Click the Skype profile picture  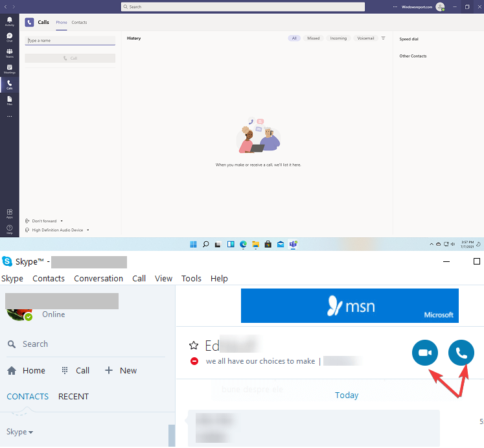(19, 315)
